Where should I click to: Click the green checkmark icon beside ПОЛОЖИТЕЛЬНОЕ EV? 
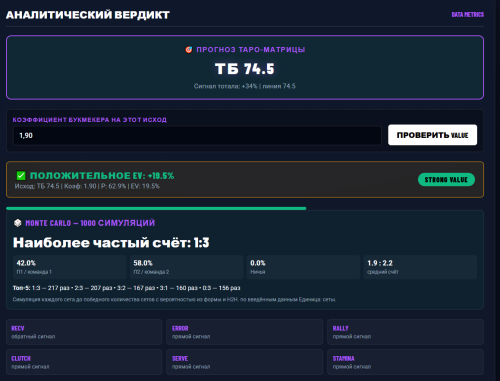tap(21, 176)
